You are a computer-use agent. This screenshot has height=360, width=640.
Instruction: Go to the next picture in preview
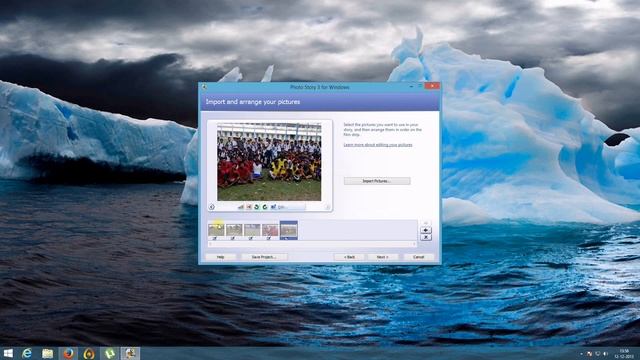pyautogui.click(x=327, y=207)
